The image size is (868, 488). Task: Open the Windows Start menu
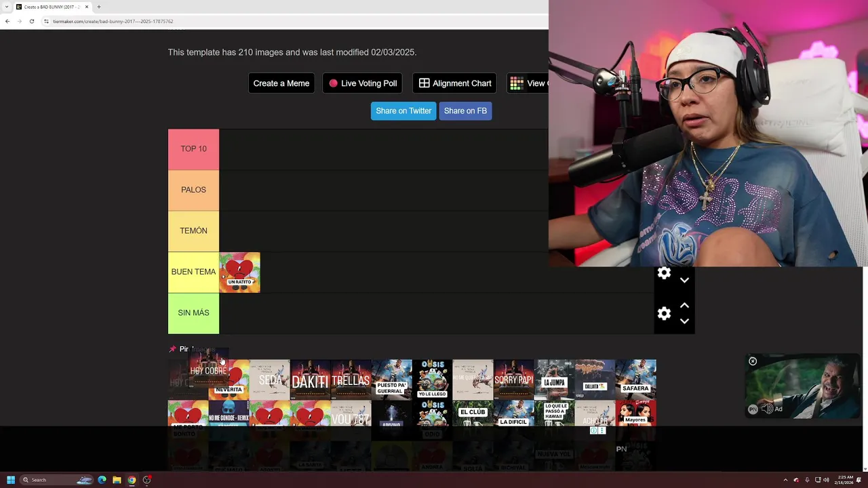click(10, 480)
